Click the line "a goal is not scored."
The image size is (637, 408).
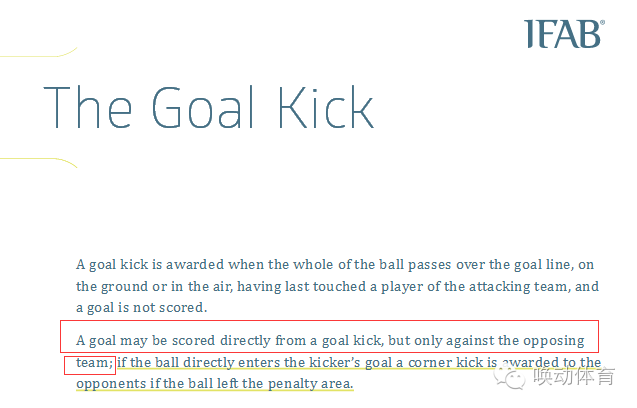141,307
